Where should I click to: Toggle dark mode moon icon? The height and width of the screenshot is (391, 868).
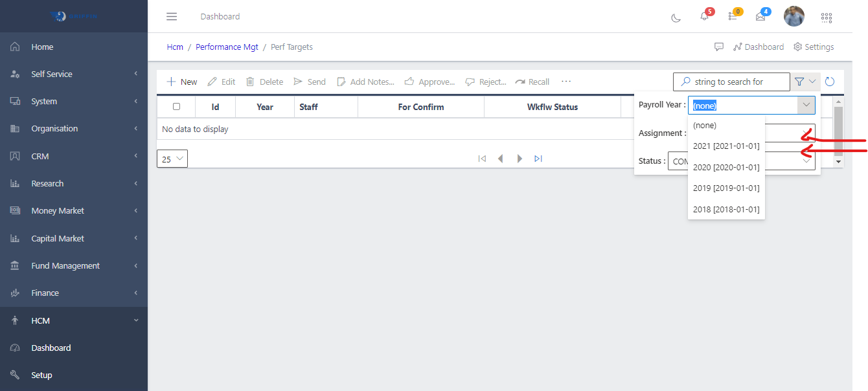pyautogui.click(x=676, y=17)
